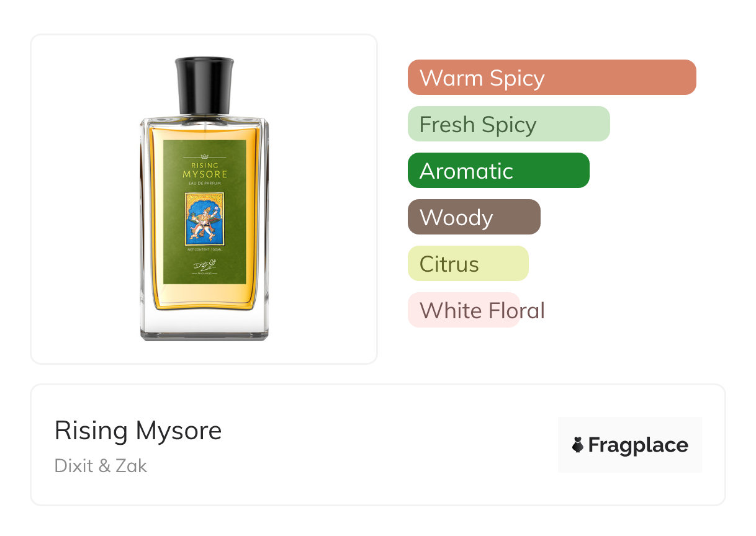Select the Fresh Spicy accord bar
The image size is (756, 536).
[x=509, y=124]
